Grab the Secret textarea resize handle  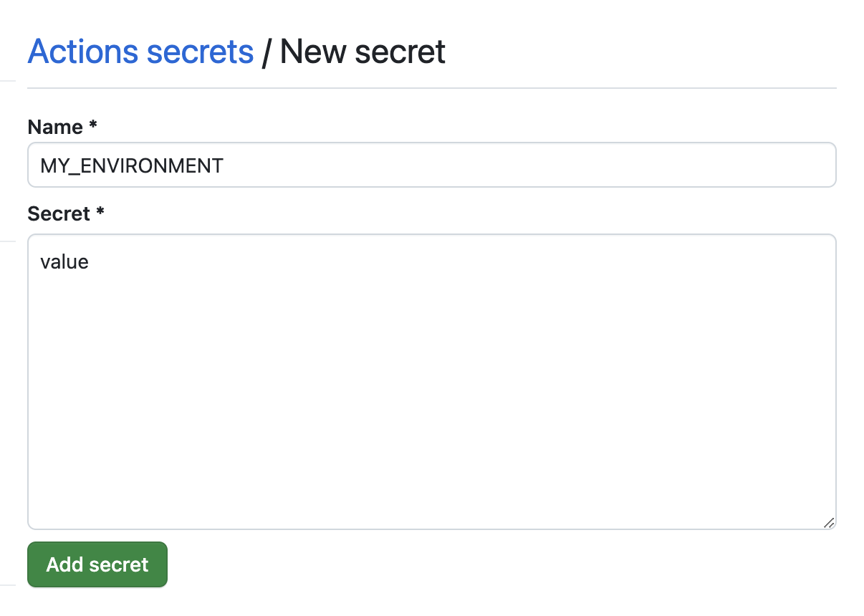828,523
